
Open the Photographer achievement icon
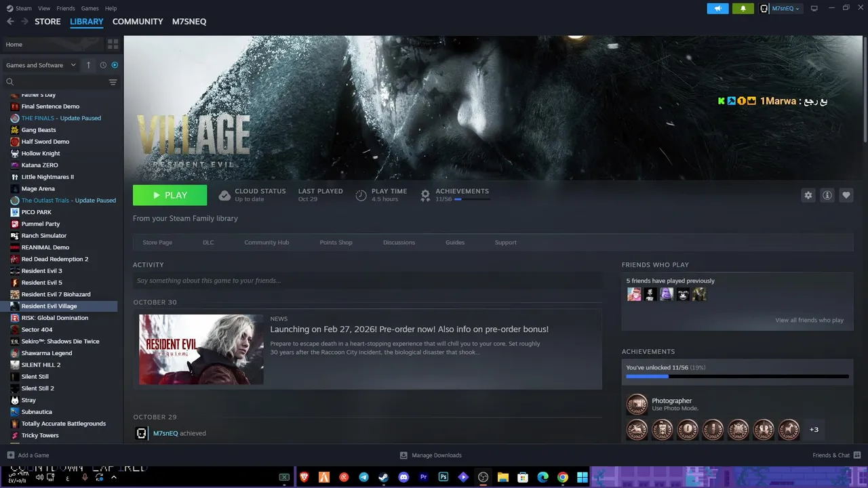click(x=637, y=405)
